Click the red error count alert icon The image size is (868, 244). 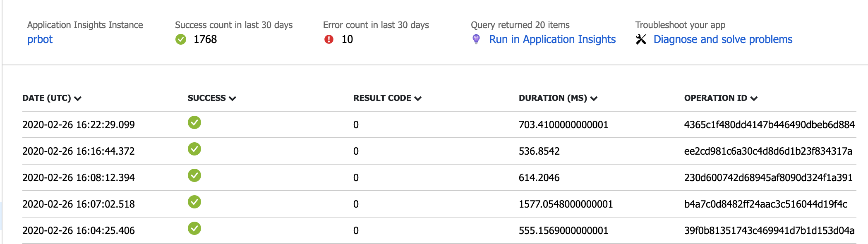pos(329,39)
